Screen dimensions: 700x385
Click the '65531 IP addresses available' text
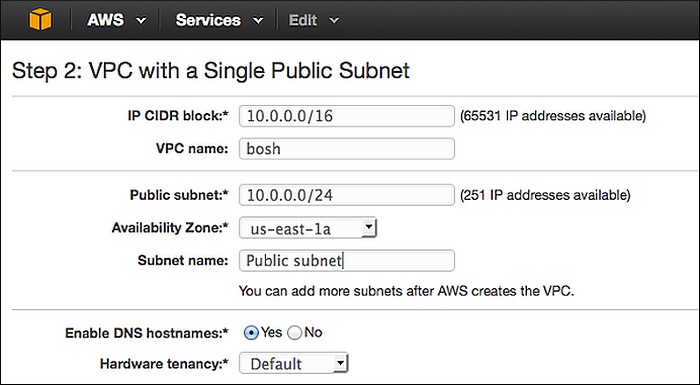coord(553,116)
